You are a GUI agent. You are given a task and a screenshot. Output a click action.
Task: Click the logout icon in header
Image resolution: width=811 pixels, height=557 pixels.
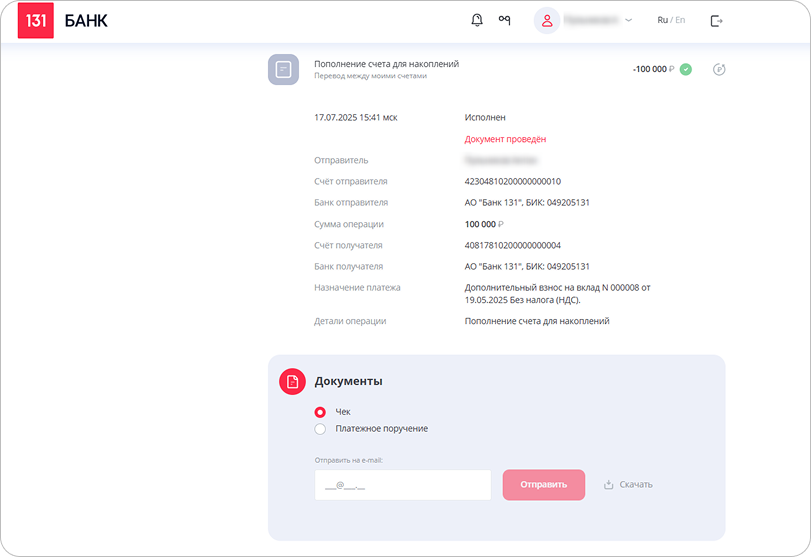[716, 20]
